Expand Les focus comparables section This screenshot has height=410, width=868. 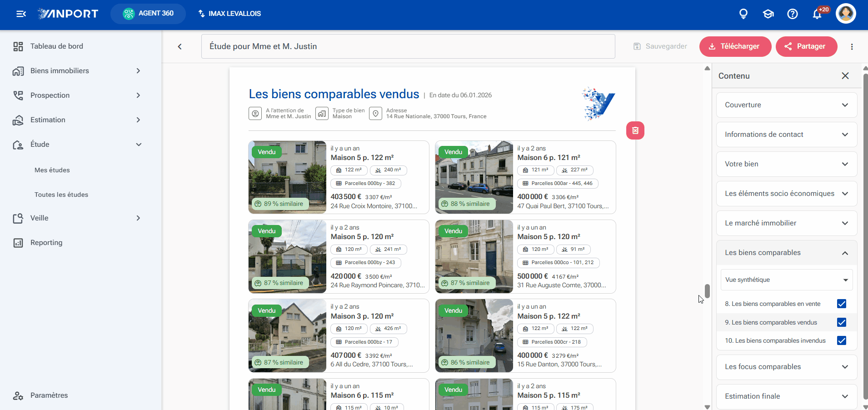click(787, 367)
